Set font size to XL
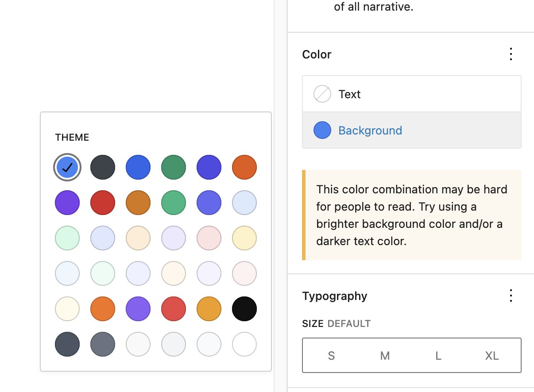Viewport: 534px width, 392px height. 492,356
